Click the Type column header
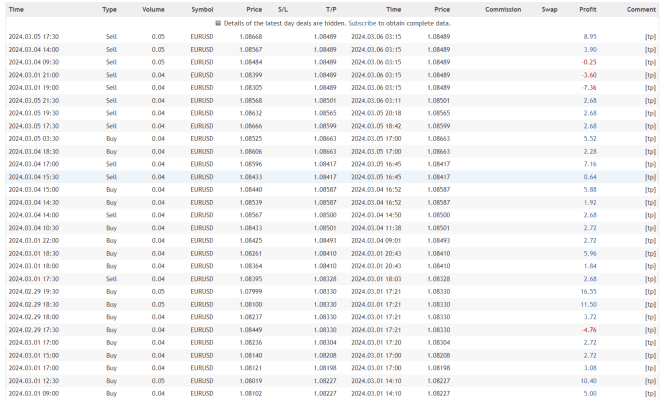Image resolution: width=663 pixels, height=400 pixels. tap(109, 9)
